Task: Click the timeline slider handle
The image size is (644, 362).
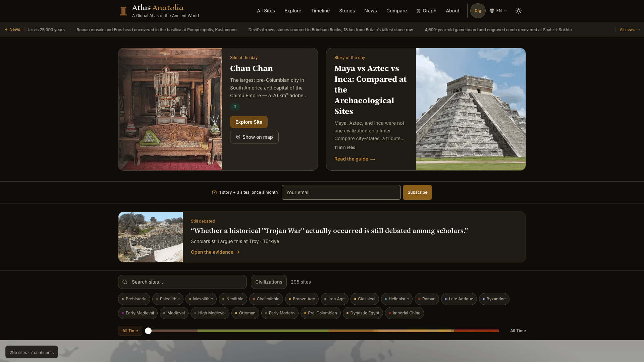Action: tap(148, 331)
